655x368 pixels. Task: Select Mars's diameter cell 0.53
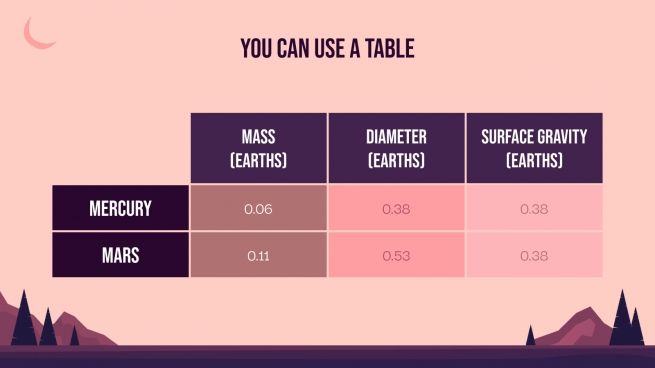(396, 255)
